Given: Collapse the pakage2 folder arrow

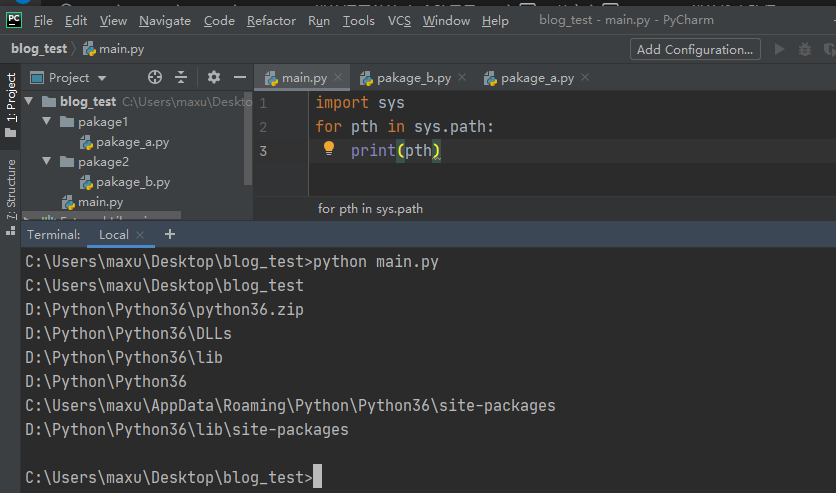Looking at the screenshot, I should click(x=47, y=162).
